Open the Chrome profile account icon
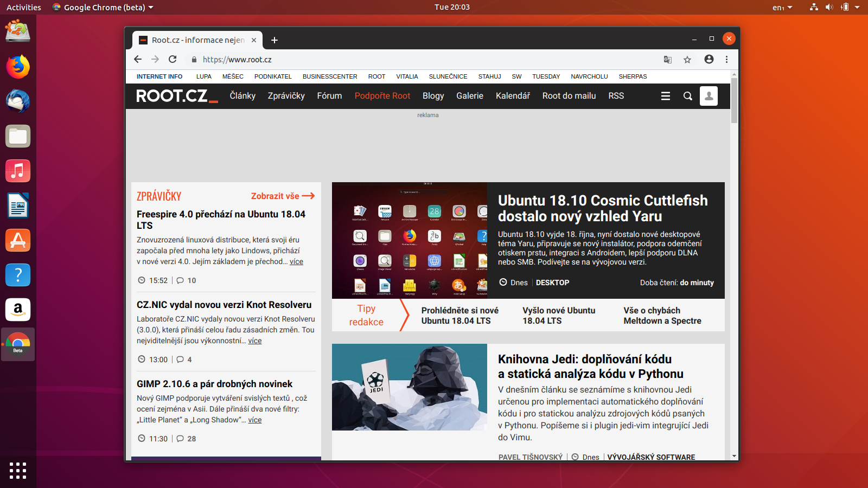Screen dimensions: 868x488 point(709,59)
